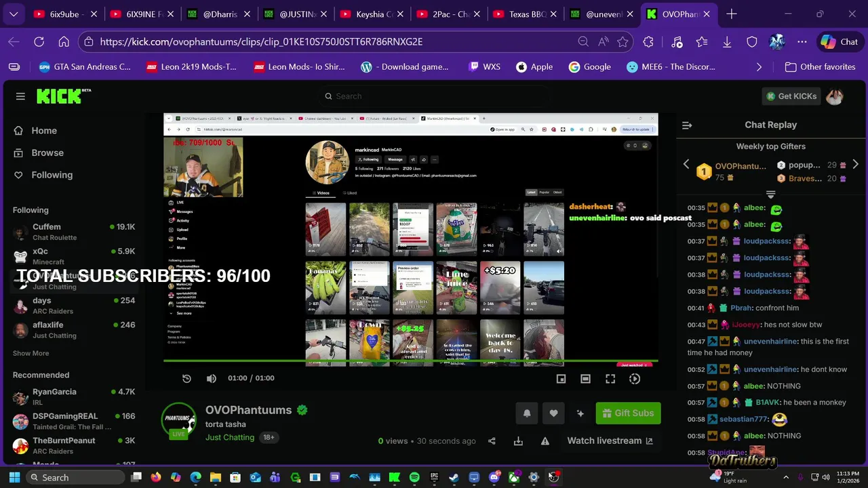Open a new browser tab
Viewport: 868px width, 488px height.
click(731, 14)
